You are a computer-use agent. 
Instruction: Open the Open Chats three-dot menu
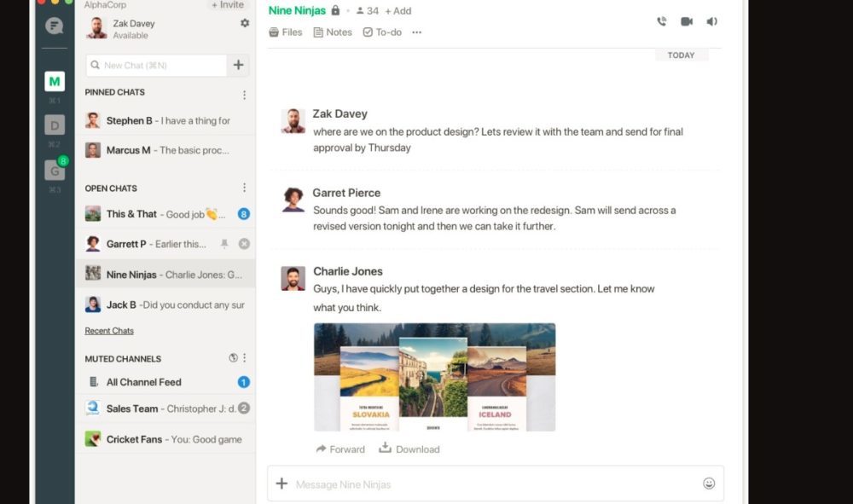[244, 188]
